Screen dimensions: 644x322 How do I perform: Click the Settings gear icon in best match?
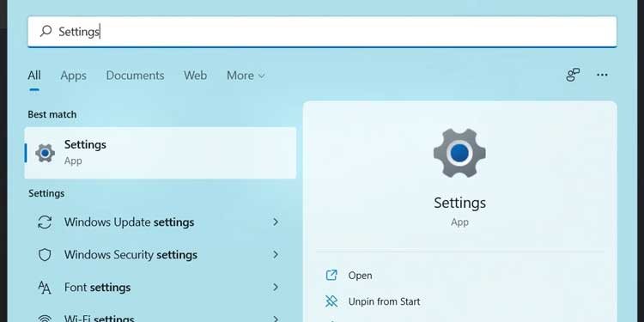point(46,153)
